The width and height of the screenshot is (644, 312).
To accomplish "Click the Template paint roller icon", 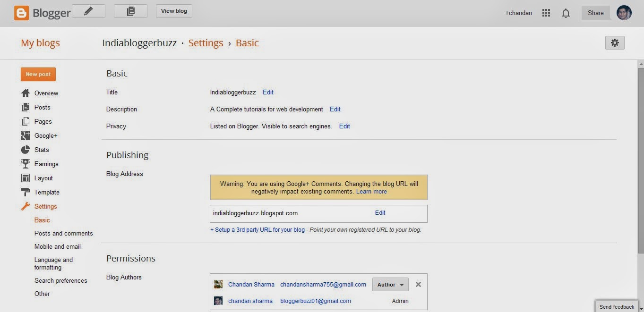I will (x=26, y=192).
